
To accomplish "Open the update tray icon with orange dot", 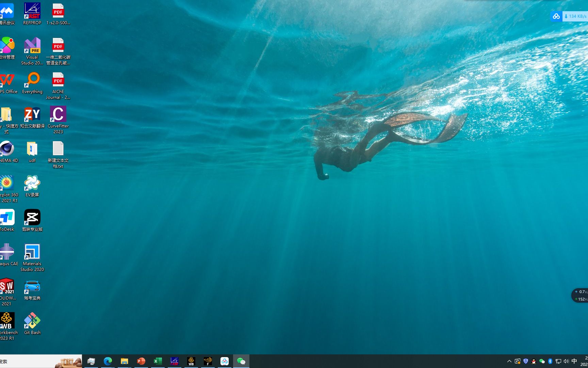I will click(x=517, y=361).
